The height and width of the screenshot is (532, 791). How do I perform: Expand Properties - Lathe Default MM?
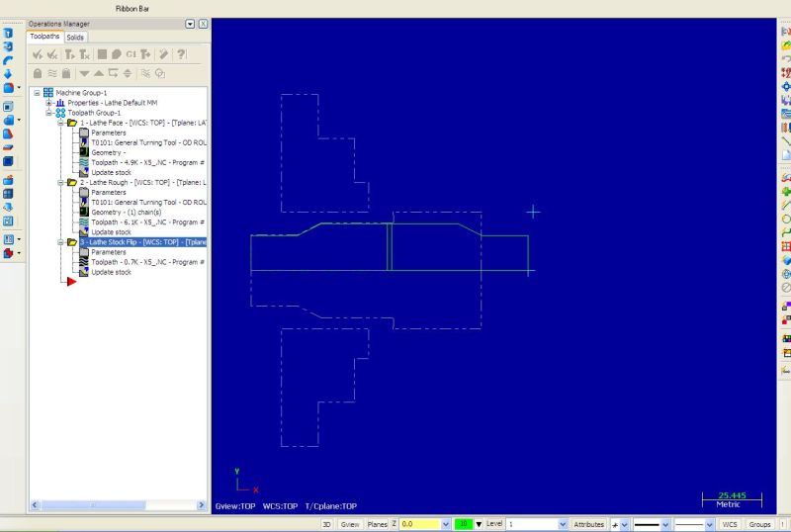[x=48, y=103]
